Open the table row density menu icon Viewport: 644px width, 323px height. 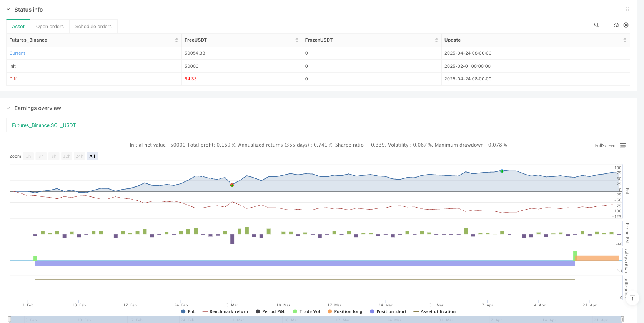607,25
